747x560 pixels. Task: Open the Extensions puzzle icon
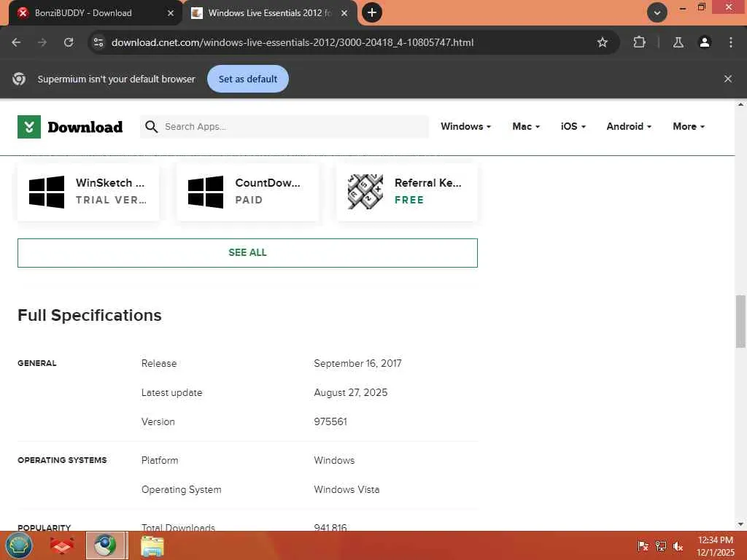pyautogui.click(x=639, y=42)
